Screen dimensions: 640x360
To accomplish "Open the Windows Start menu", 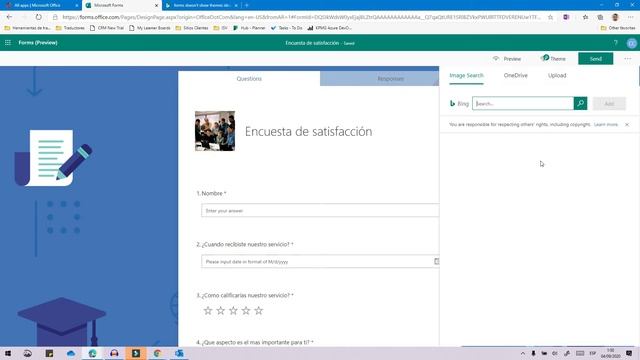I will pos(8,353).
